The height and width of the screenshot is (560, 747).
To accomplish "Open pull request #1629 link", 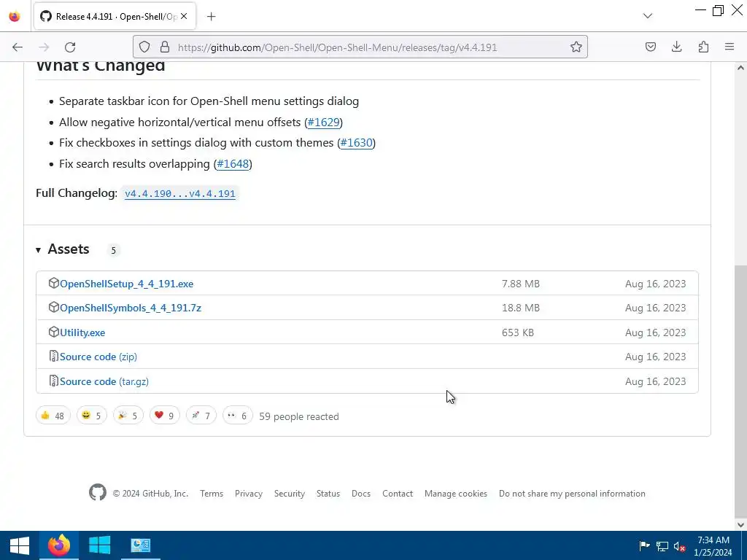I will pyautogui.click(x=323, y=122).
